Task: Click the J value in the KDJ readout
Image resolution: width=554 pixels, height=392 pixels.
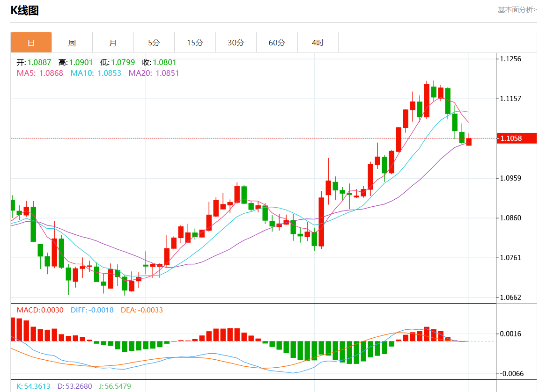Action: coord(115,386)
